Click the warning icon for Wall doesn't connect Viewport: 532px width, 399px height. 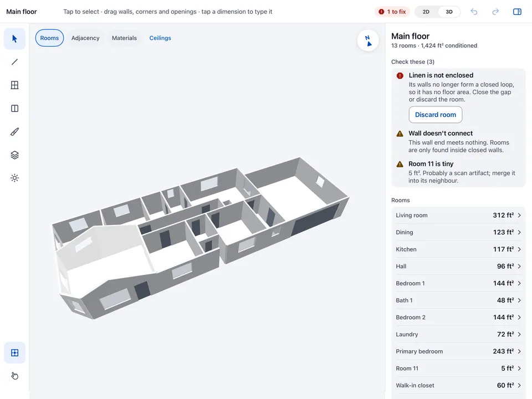tap(400, 134)
